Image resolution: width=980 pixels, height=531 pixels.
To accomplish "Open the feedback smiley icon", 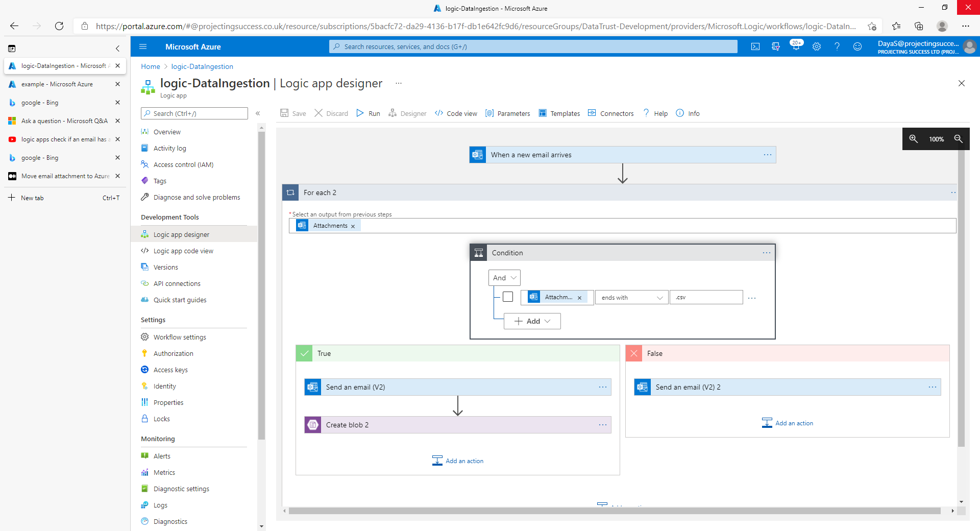I will click(x=857, y=46).
